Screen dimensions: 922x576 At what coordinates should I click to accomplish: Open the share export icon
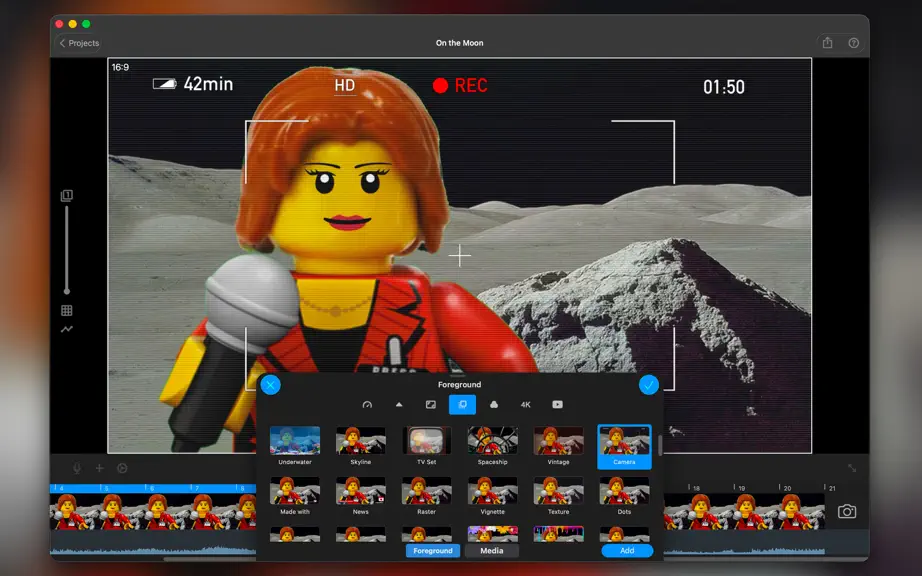[x=827, y=43]
